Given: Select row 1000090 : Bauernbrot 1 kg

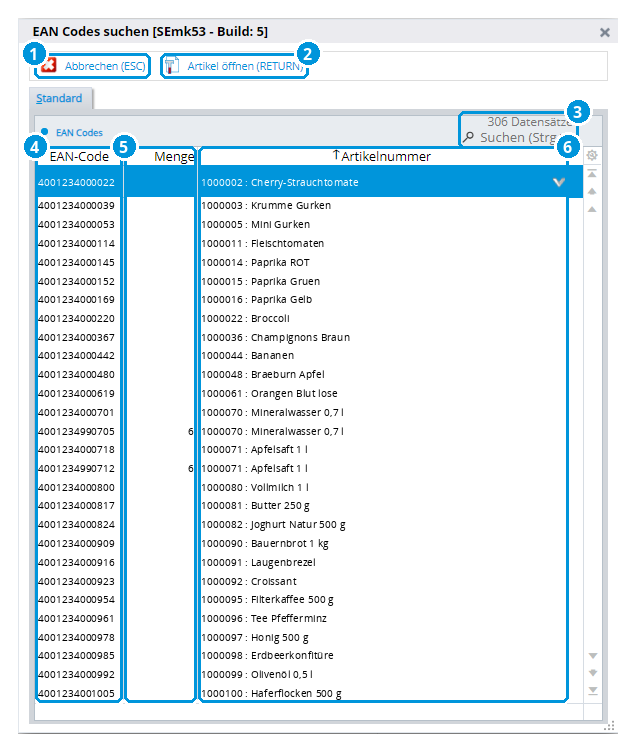Looking at the screenshot, I should (309, 543).
